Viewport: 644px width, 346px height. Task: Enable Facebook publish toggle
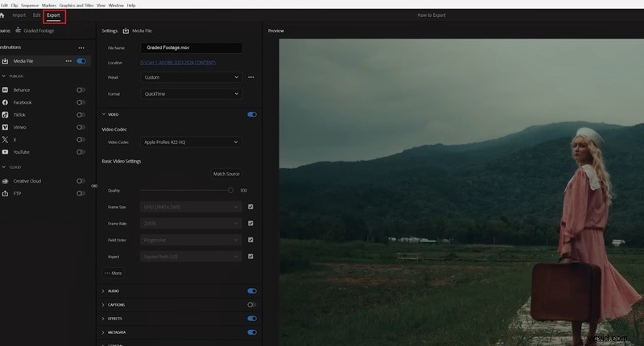tap(81, 102)
